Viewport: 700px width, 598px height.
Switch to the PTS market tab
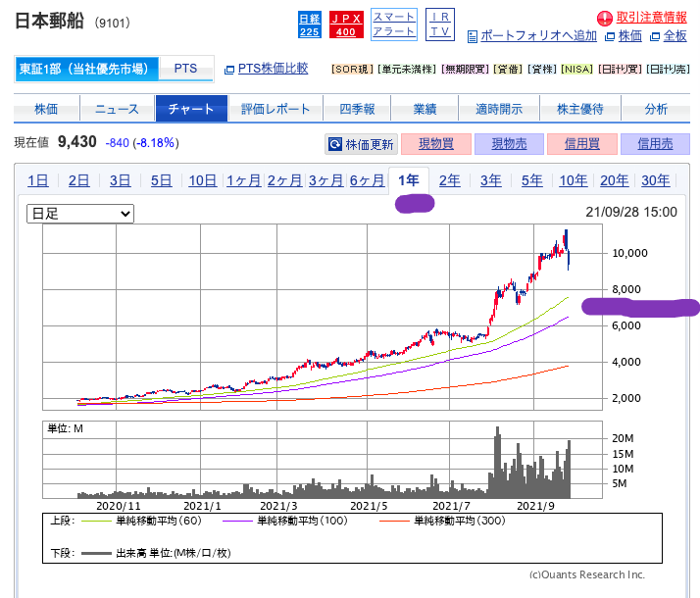click(x=185, y=69)
